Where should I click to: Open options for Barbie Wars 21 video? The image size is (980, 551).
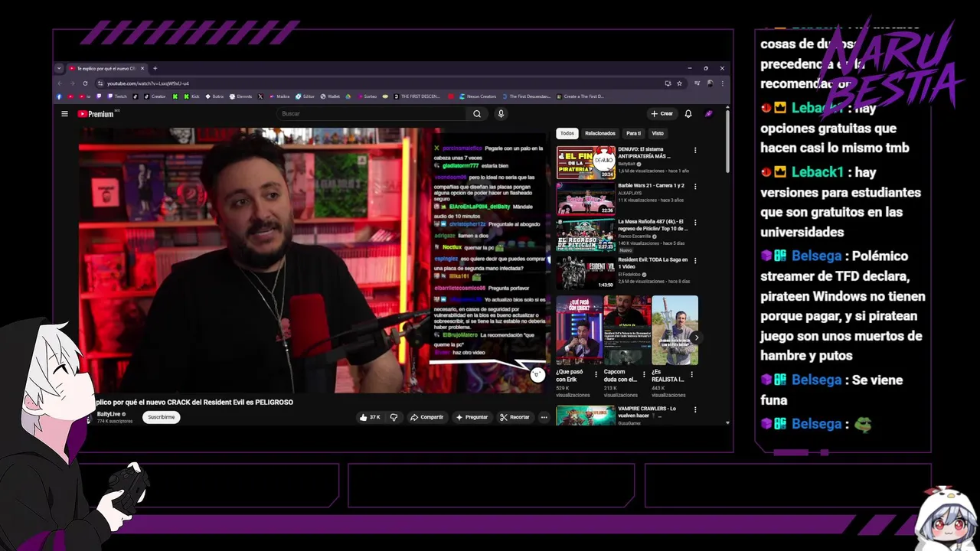[695, 187]
